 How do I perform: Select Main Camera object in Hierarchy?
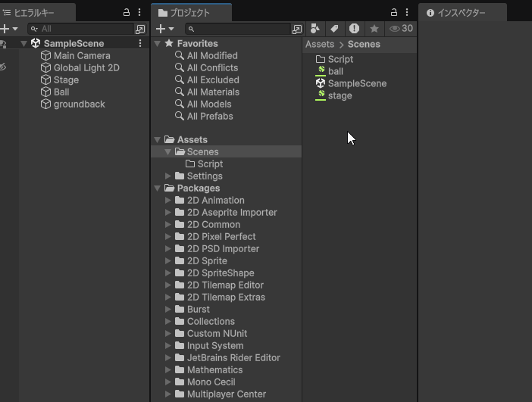pos(82,55)
